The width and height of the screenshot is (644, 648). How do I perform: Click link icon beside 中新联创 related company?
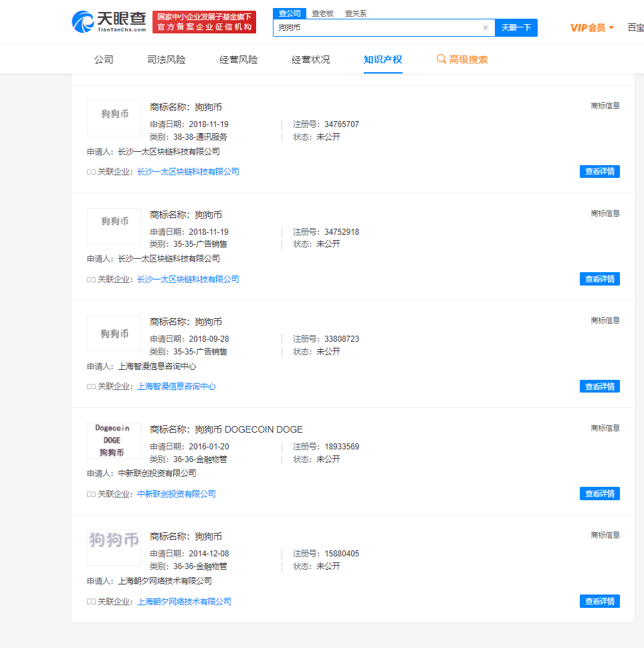[91, 494]
